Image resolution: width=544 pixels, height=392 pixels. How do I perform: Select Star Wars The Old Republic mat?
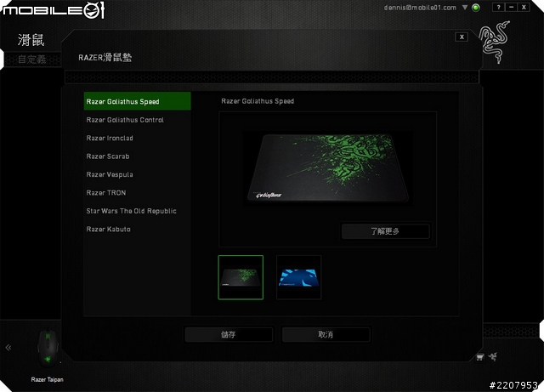pos(137,211)
